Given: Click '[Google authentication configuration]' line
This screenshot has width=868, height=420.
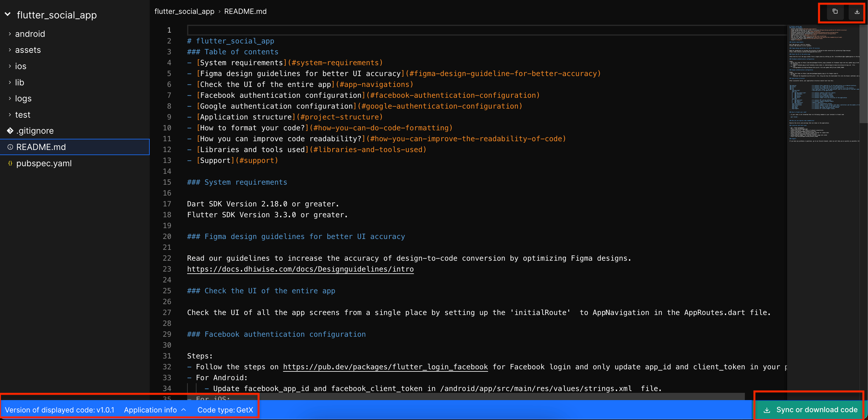Looking at the screenshot, I should [x=355, y=106].
